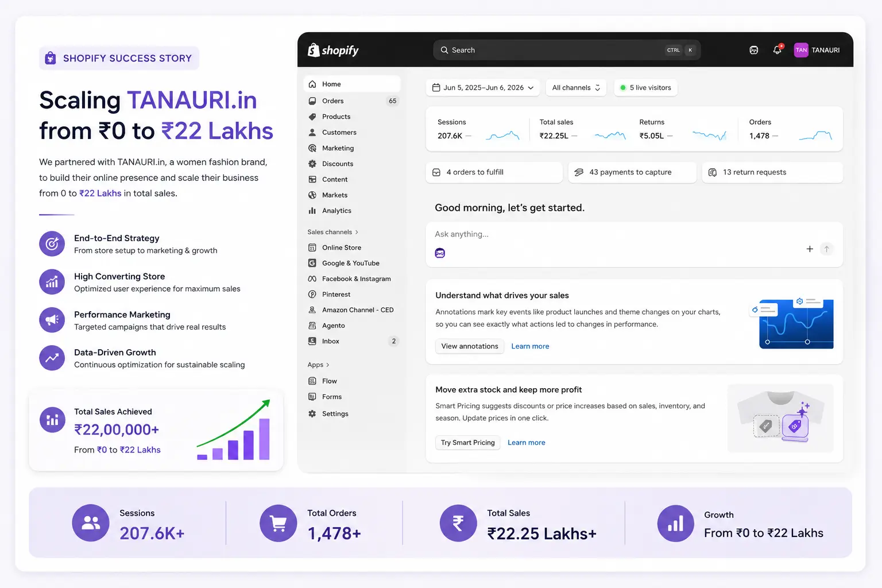Go to Home in sidebar
882x588 pixels.
351,84
